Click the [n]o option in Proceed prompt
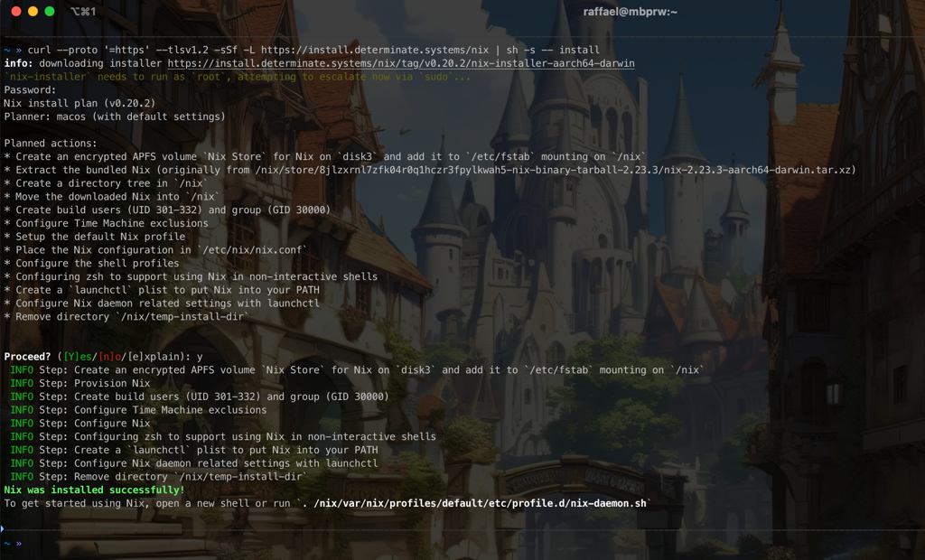The image size is (925, 560). pyautogui.click(x=112, y=357)
